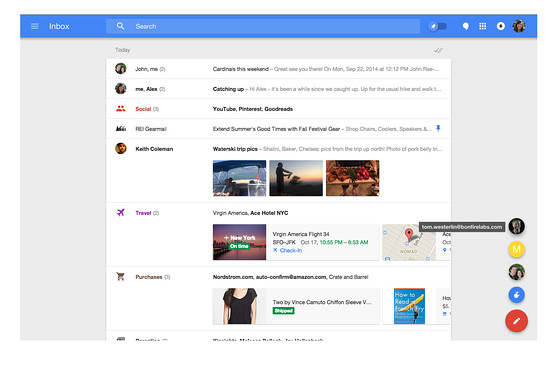Open the New York flight image
Image resolution: width=553 pixels, height=369 pixels.
coord(239,242)
